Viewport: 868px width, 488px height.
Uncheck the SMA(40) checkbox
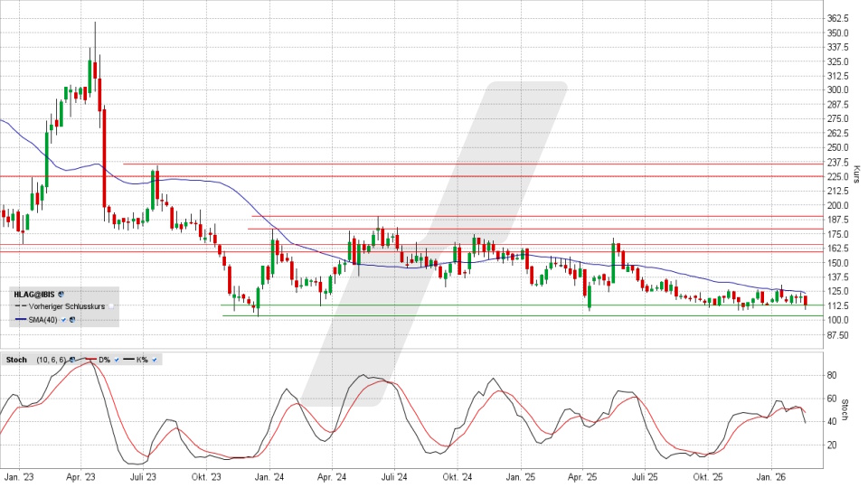[63, 320]
